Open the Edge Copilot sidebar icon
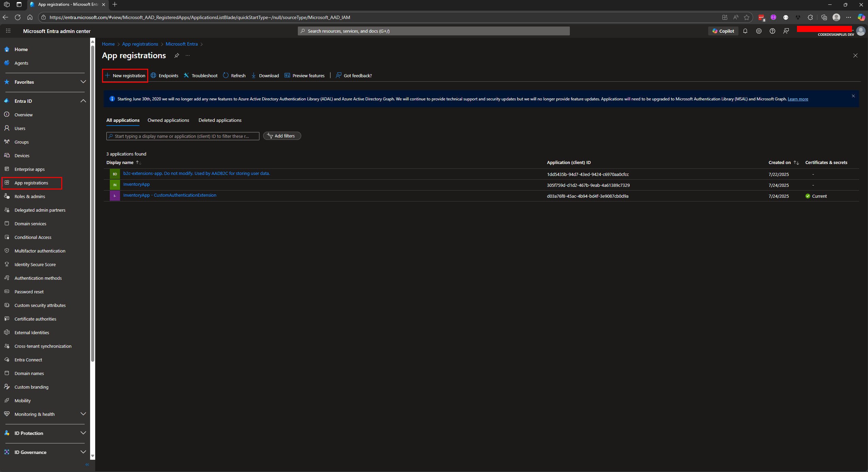 click(x=861, y=17)
